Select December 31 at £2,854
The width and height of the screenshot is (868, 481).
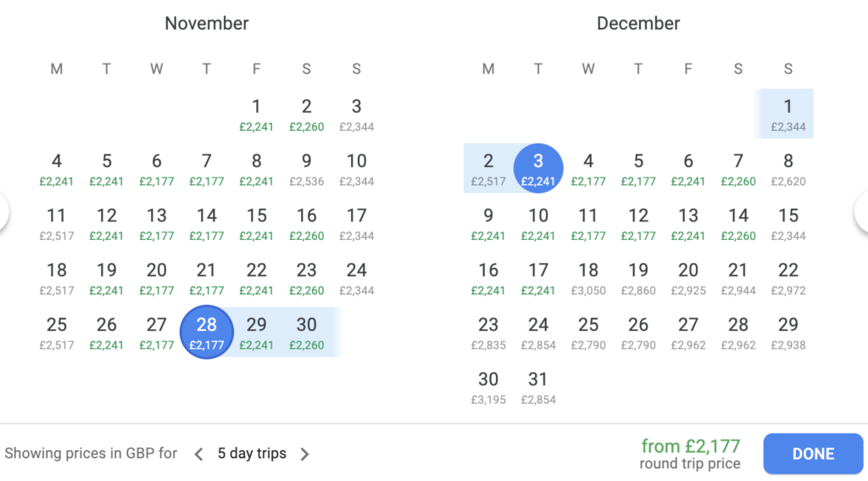click(538, 388)
